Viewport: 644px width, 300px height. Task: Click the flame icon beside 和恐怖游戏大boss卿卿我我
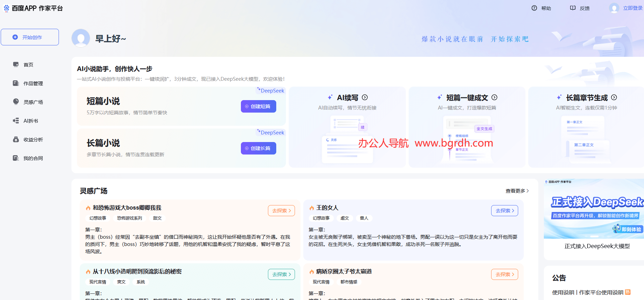88,208
